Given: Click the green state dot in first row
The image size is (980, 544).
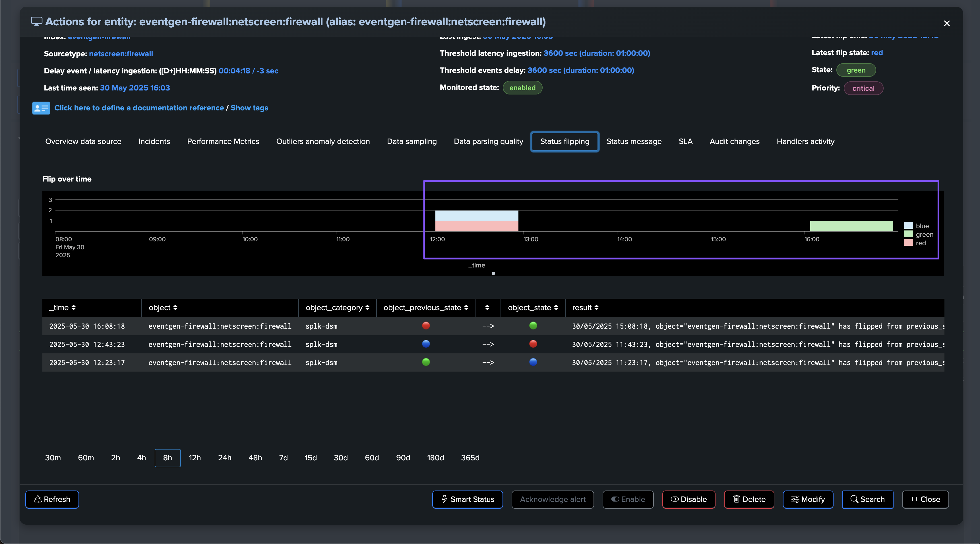Looking at the screenshot, I should (x=533, y=325).
